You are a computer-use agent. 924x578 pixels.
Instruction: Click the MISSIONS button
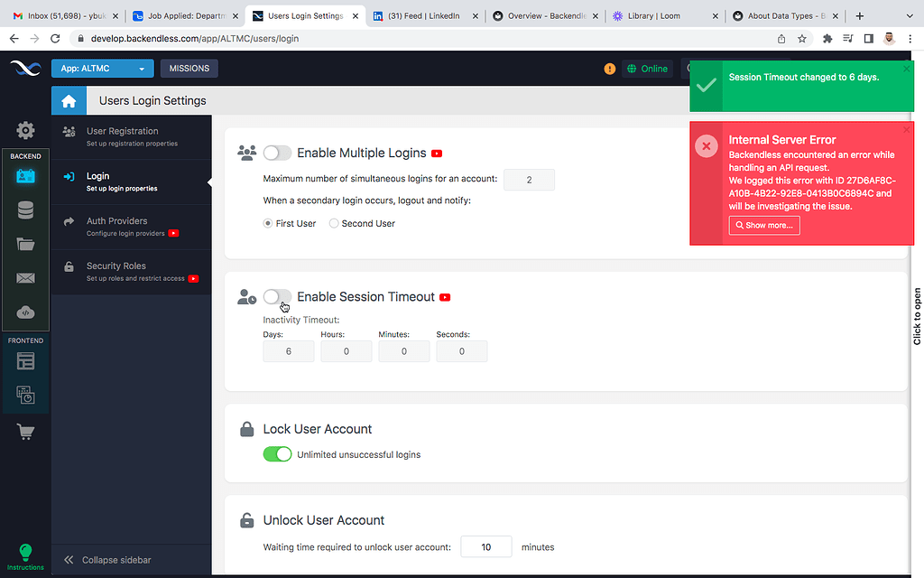pos(189,69)
